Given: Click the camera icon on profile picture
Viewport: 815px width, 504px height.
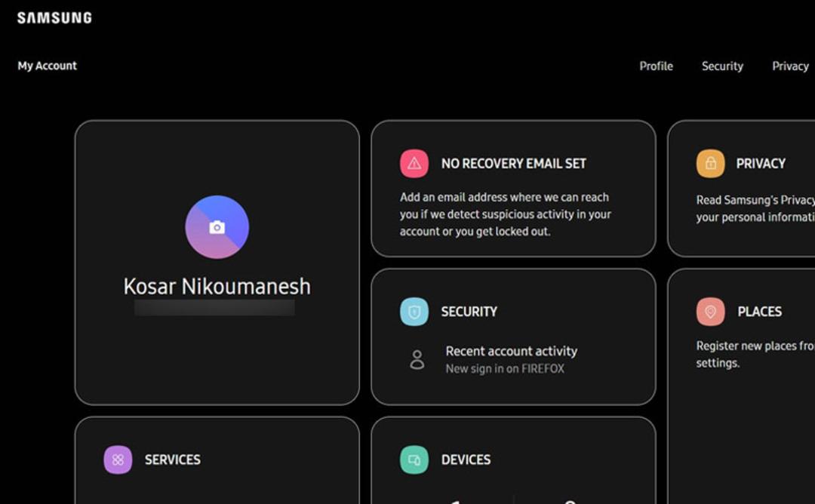Looking at the screenshot, I should [217, 227].
